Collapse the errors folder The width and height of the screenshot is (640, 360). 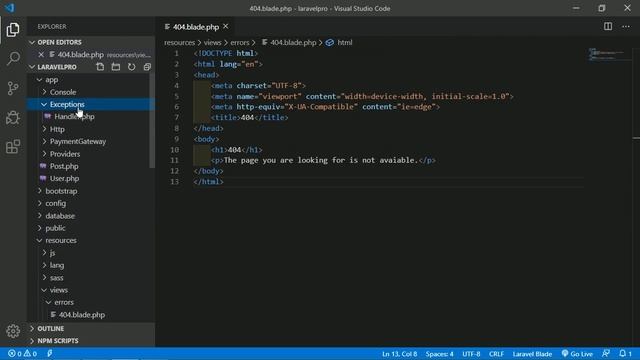click(x=49, y=302)
